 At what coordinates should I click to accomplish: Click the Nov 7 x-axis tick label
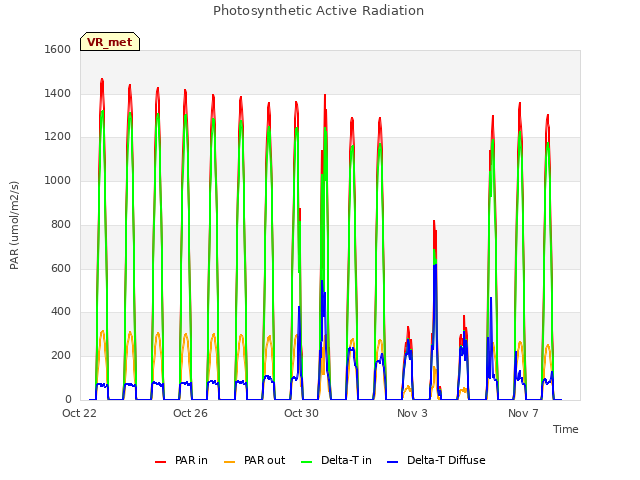[523, 413]
